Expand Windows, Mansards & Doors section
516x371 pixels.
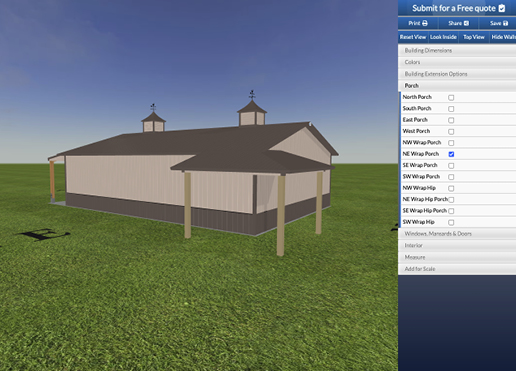457,234
